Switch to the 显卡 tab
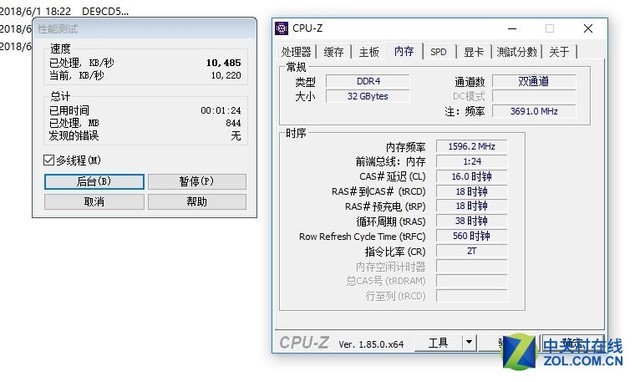The height and width of the screenshot is (382, 640). (x=473, y=52)
